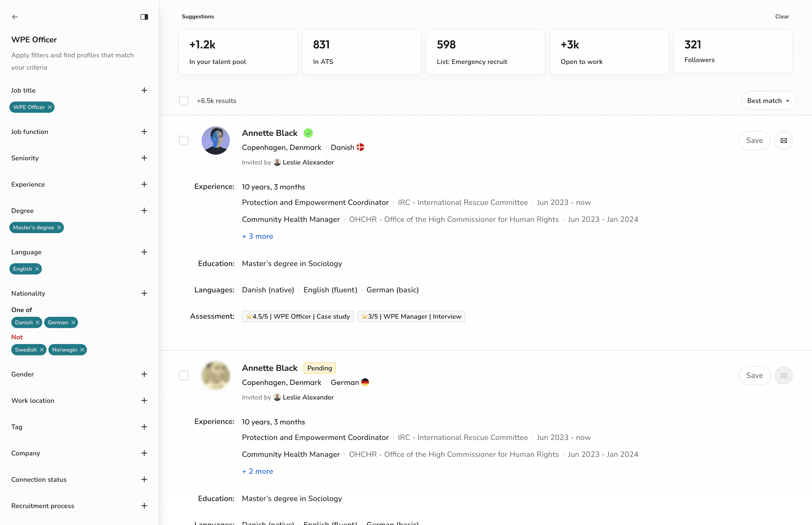The width and height of the screenshot is (812, 525).
Task: Check the Pending Annette Black profile
Action: click(x=184, y=375)
